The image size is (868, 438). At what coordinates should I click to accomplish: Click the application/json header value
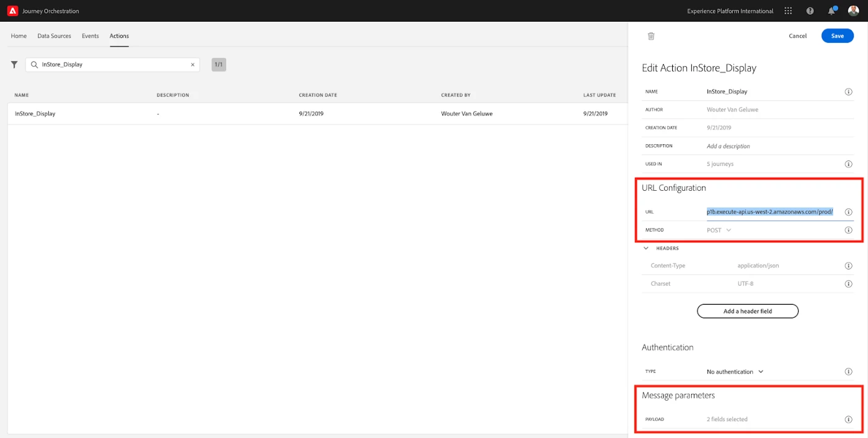point(758,266)
